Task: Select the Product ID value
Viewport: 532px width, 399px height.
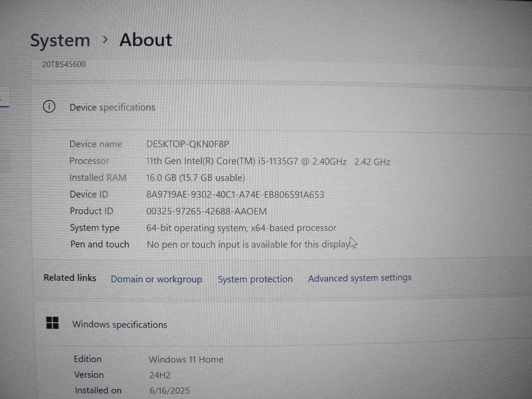Action: coord(207,211)
